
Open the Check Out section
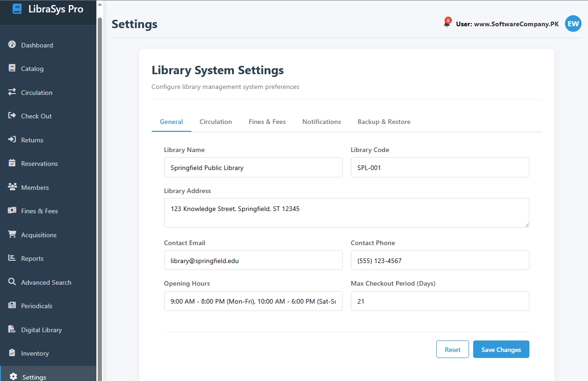37,116
